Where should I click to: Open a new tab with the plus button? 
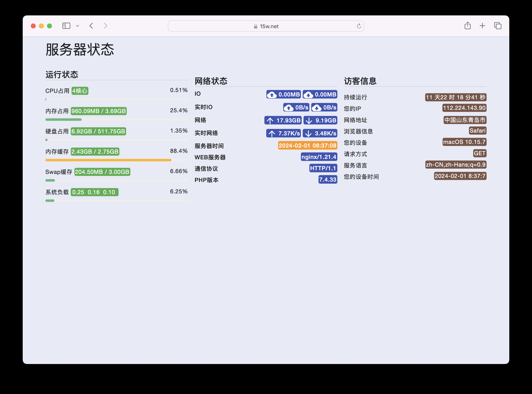[482, 26]
